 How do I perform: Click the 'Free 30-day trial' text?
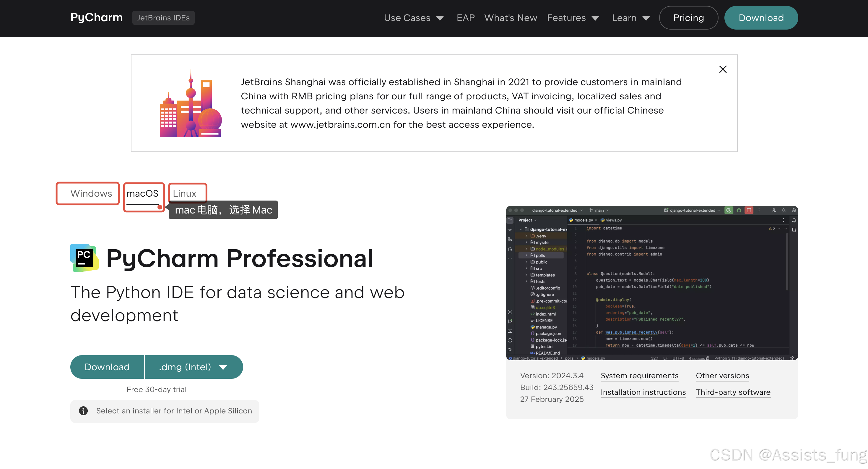pyautogui.click(x=156, y=389)
